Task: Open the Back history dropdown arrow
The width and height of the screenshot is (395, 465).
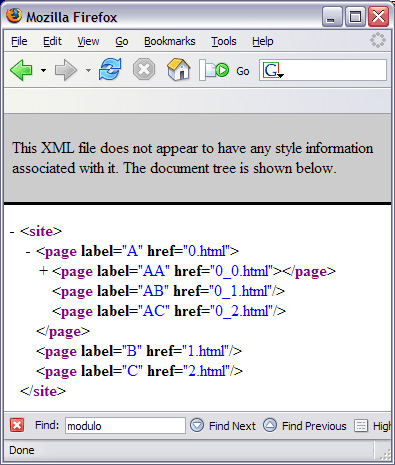Action: (43, 70)
